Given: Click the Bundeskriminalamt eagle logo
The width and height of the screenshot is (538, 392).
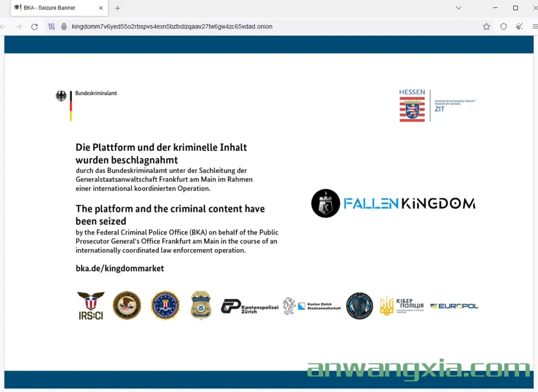Looking at the screenshot, I should pos(61,96).
